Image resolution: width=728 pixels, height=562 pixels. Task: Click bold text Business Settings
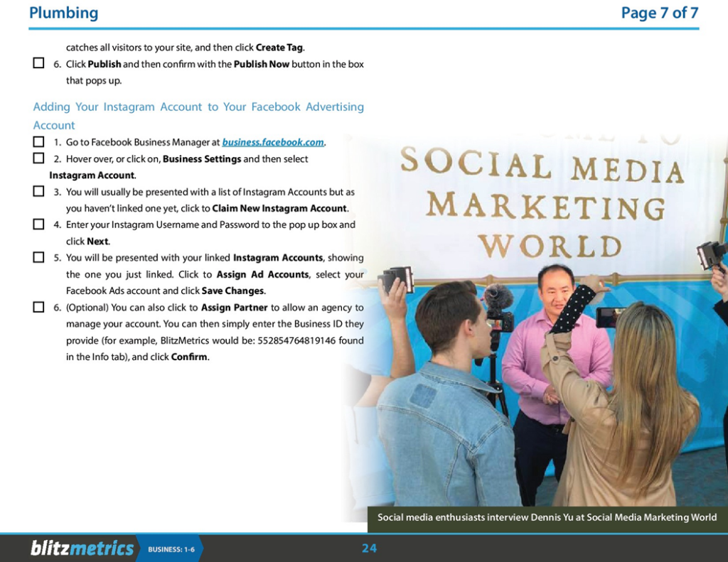coord(202,159)
